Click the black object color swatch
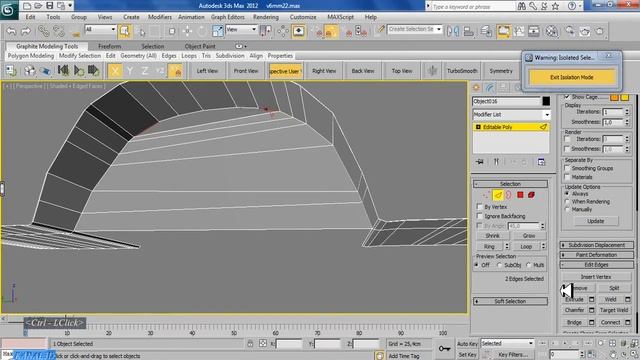Image resolution: width=640 pixels, height=360 pixels. (x=546, y=101)
